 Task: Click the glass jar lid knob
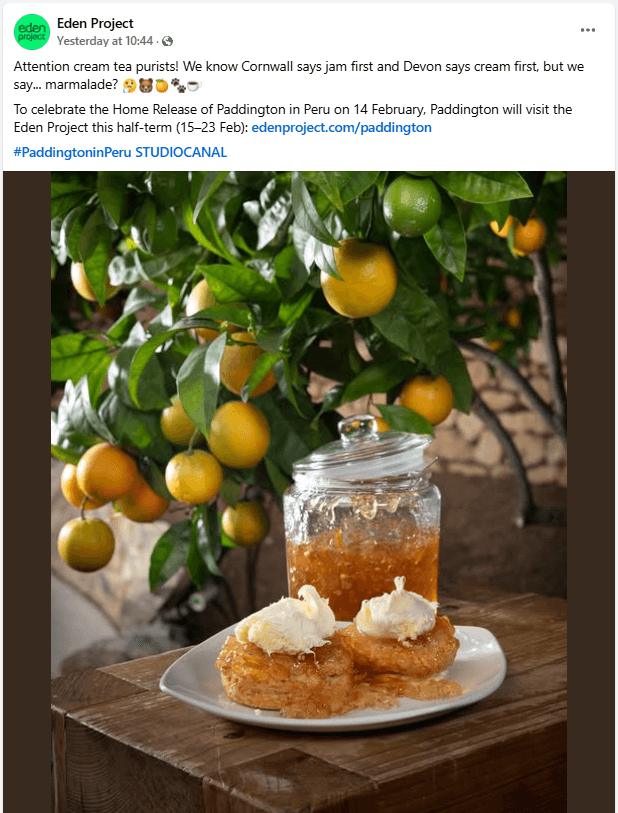click(358, 427)
